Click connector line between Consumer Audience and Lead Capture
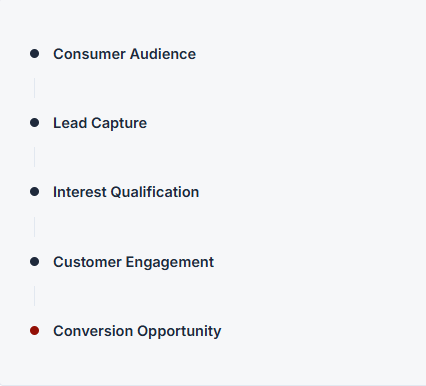The image size is (426, 386). (34, 88)
